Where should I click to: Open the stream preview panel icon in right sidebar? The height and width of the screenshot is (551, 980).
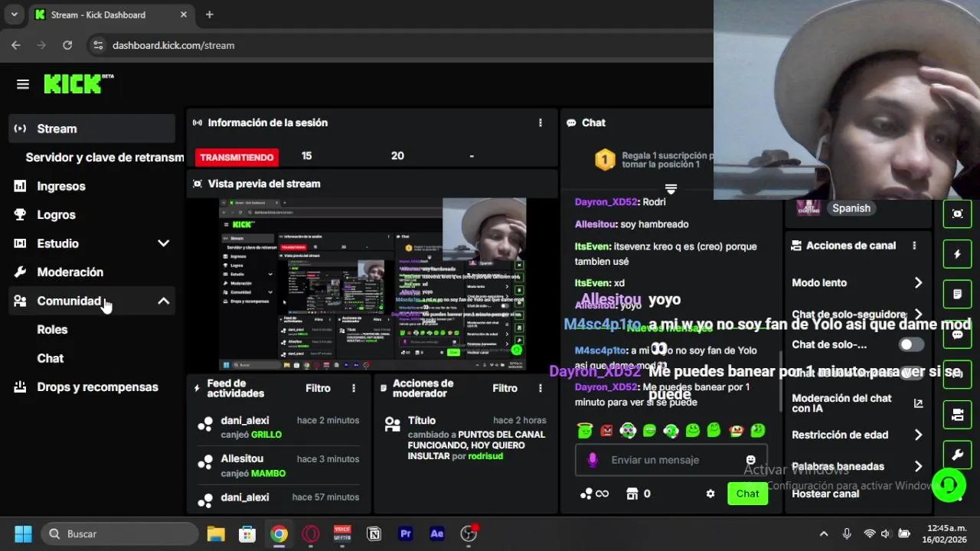point(957,214)
